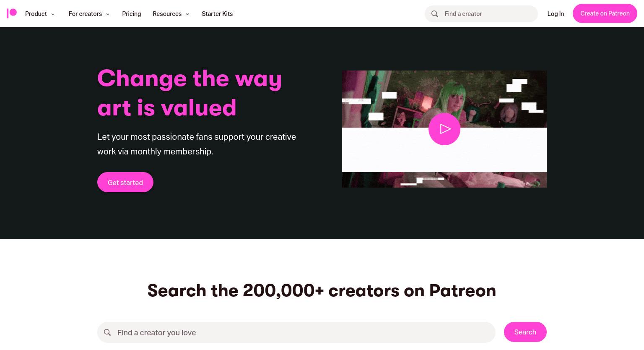Expand the For creators dropdown chevron
This screenshot has height=350, width=644.
[108, 14]
